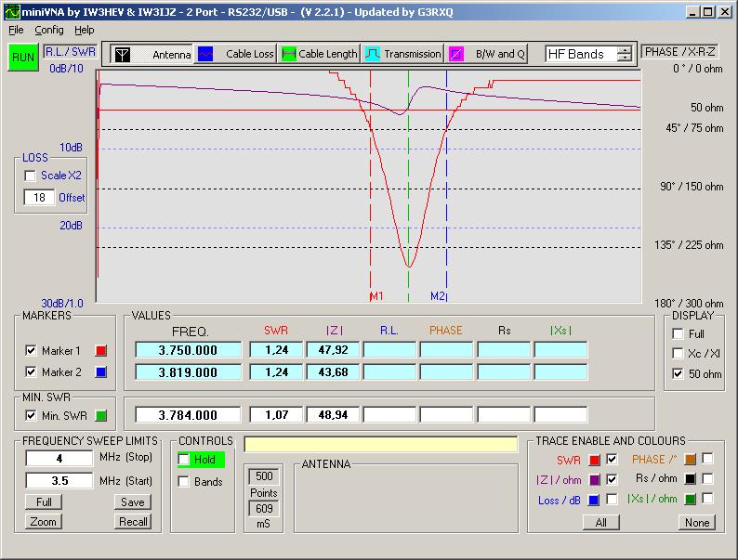Click the miniVNA title bar app icon
This screenshot has width=738, height=560.
click(10, 12)
